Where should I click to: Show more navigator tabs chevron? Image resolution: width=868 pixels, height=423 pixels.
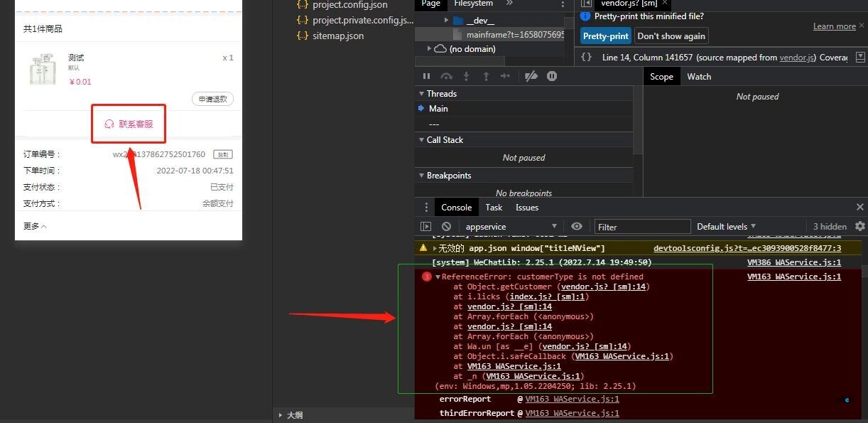point(509,4)
